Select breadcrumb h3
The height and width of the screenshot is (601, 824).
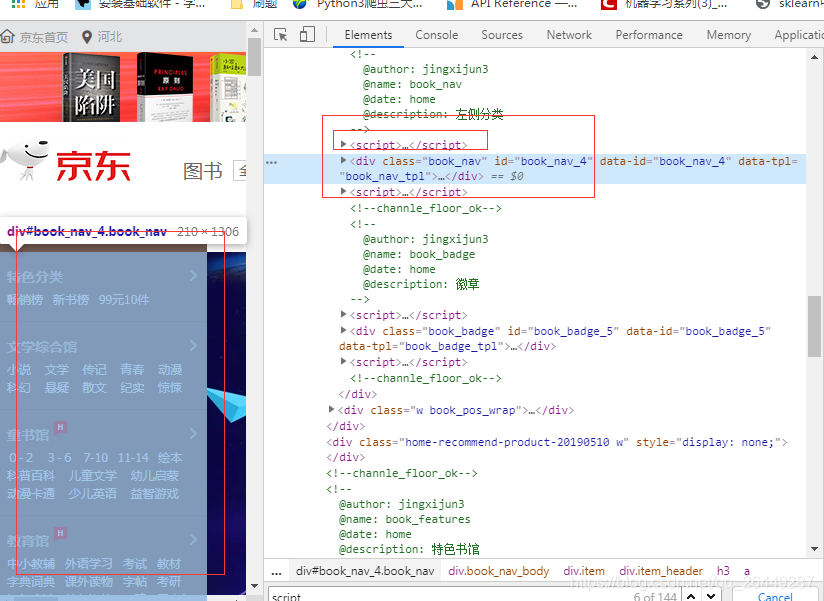point(723,571)
